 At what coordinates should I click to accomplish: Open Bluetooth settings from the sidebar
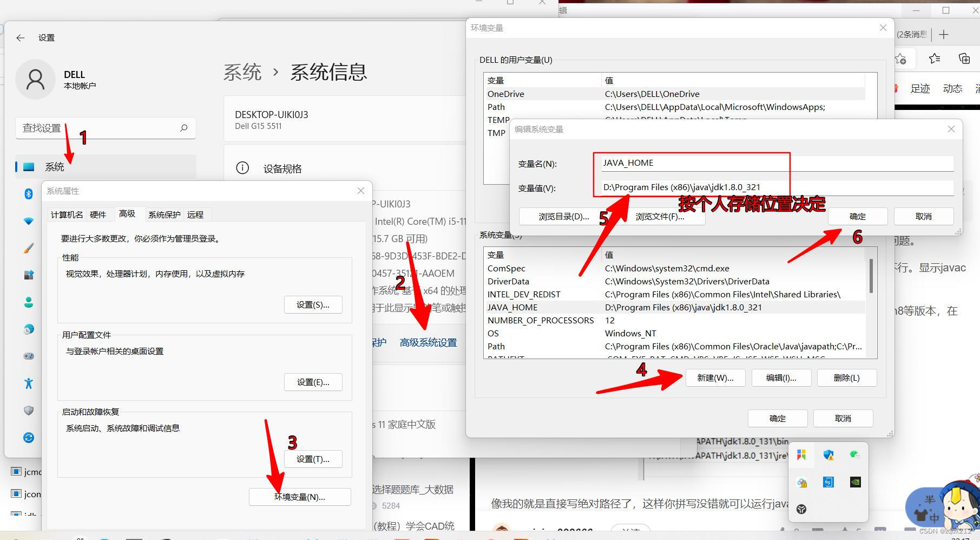pos(28,194)
